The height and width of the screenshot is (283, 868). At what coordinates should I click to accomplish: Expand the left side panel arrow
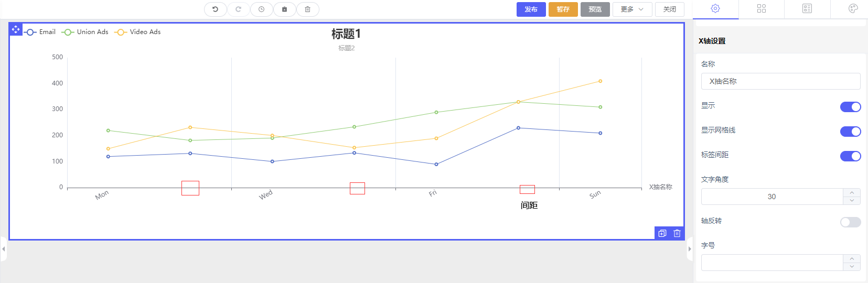click(4, 249)
